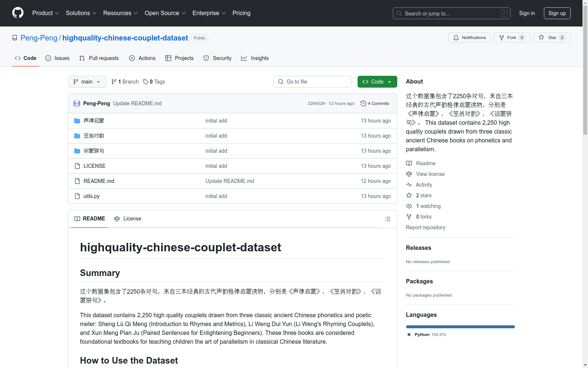This screenshot has width=588, height=368.
Task: Go to the Pricing page
Action: (x=241, y=13)
